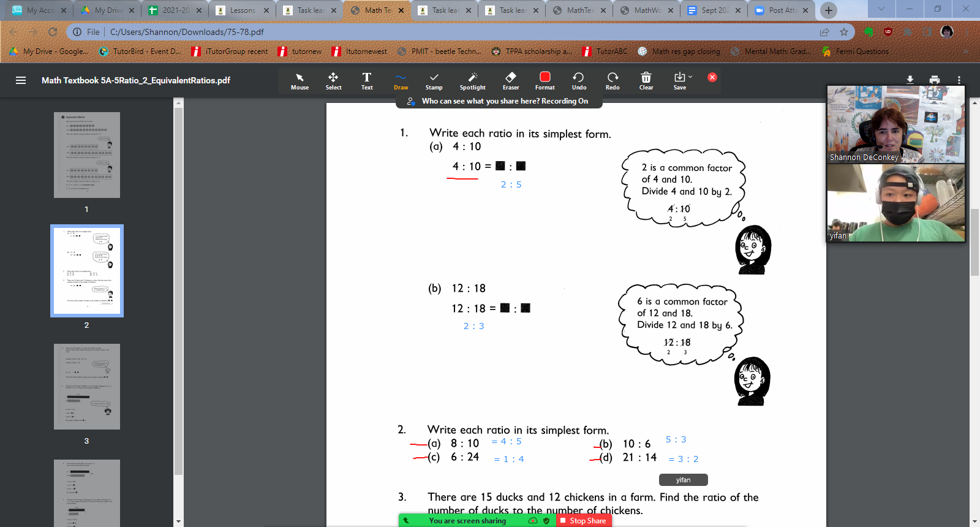Open a new browser tab
Image resolution: width=980 pixels, height=527 pixels.
pos(829,10)
